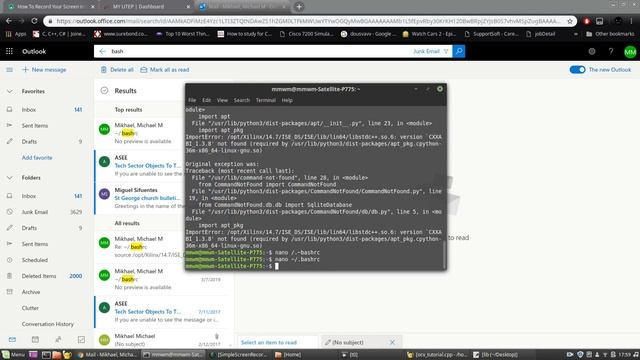Screen dimensions: 640x360
Task: Reload the page in Chrome
Action: (34, 21)
